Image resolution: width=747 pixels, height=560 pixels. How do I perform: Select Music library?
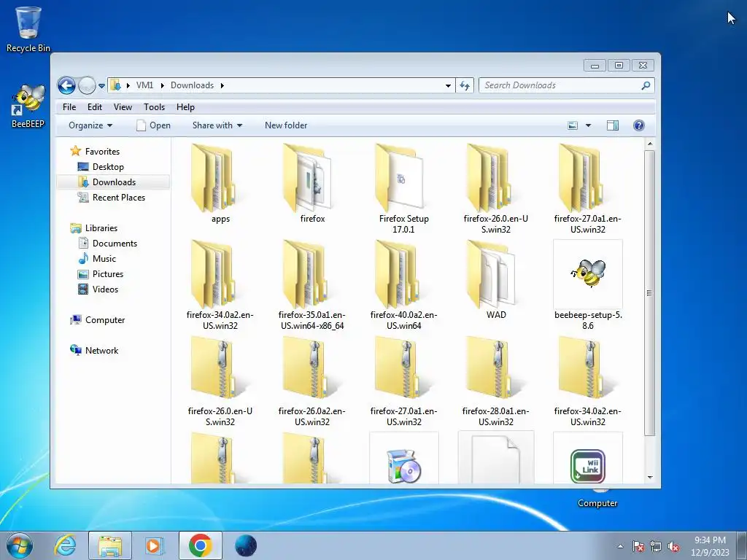(104, 259)
